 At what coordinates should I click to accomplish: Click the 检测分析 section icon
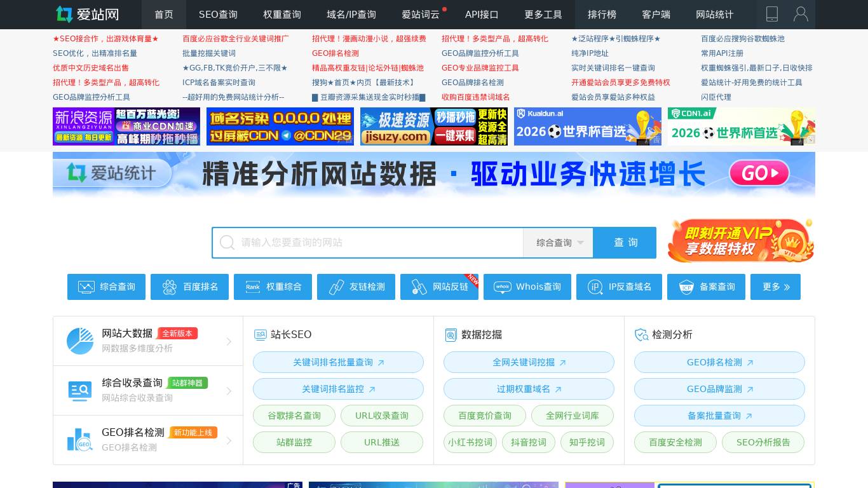(641, 335)
